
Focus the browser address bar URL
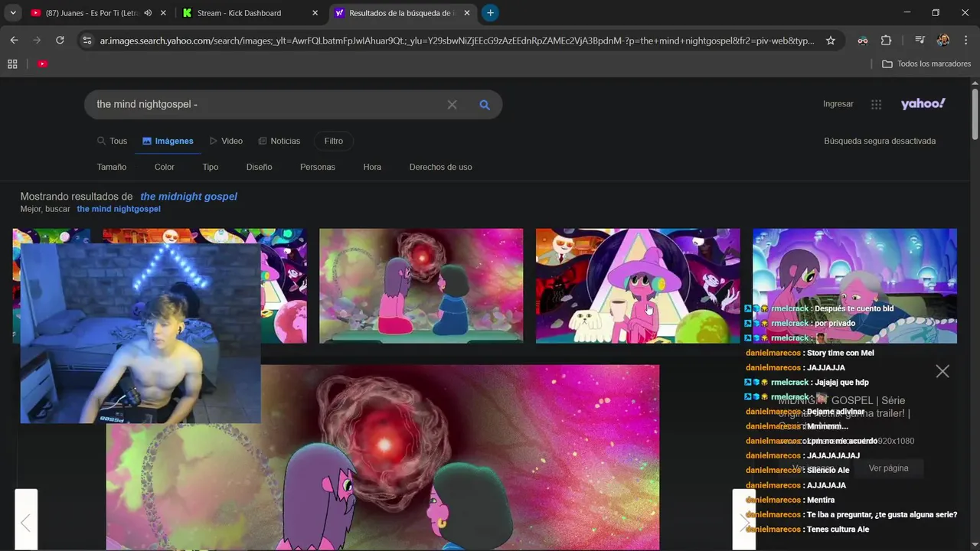tap(456, 41)
